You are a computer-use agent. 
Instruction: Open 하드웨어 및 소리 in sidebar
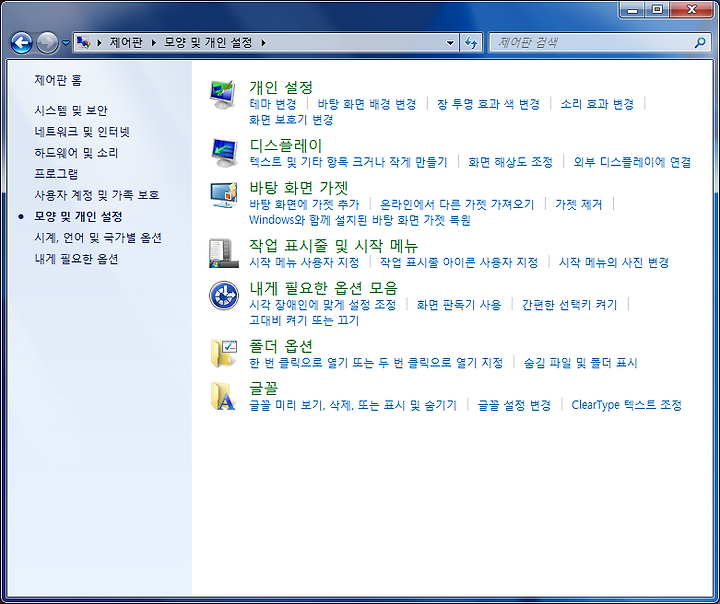click(76, 152)
